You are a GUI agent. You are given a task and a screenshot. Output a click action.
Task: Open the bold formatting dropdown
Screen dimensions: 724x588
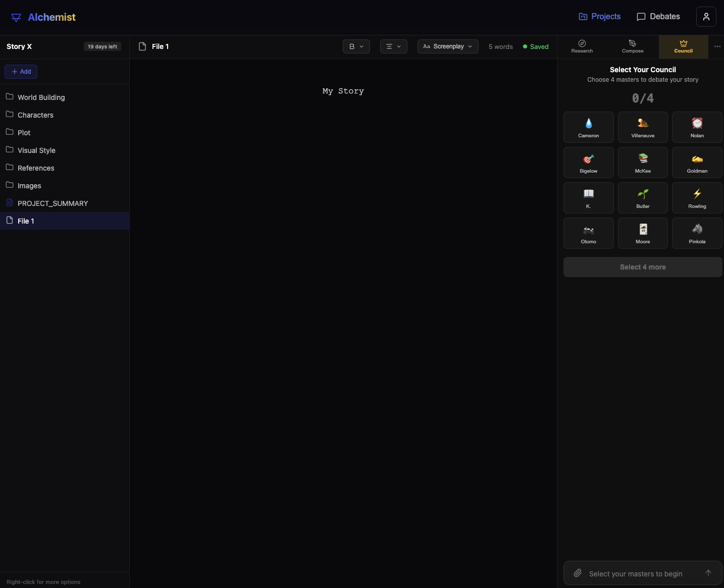point(356,46)
